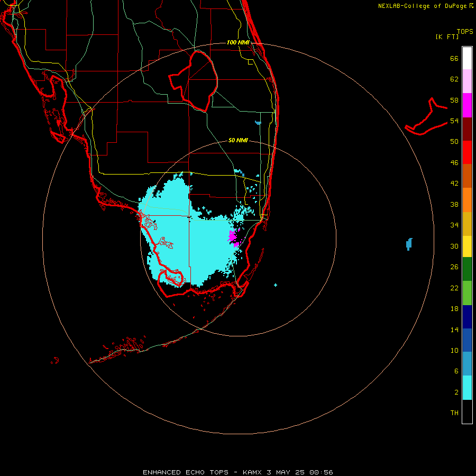Viewport: 476px width, 476px height.
Task: Select the bright red 50 kft swatch
Action: 467,152
